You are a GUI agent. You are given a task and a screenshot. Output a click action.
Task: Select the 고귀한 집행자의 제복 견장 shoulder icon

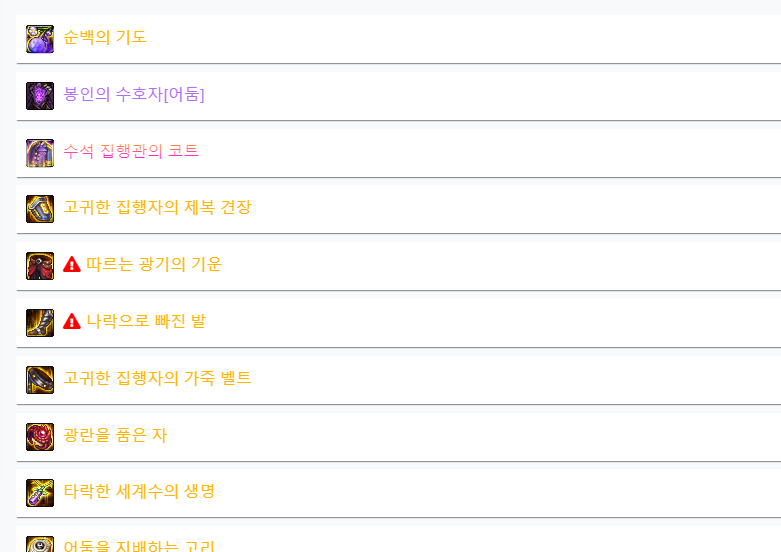[x=40, y=209]
